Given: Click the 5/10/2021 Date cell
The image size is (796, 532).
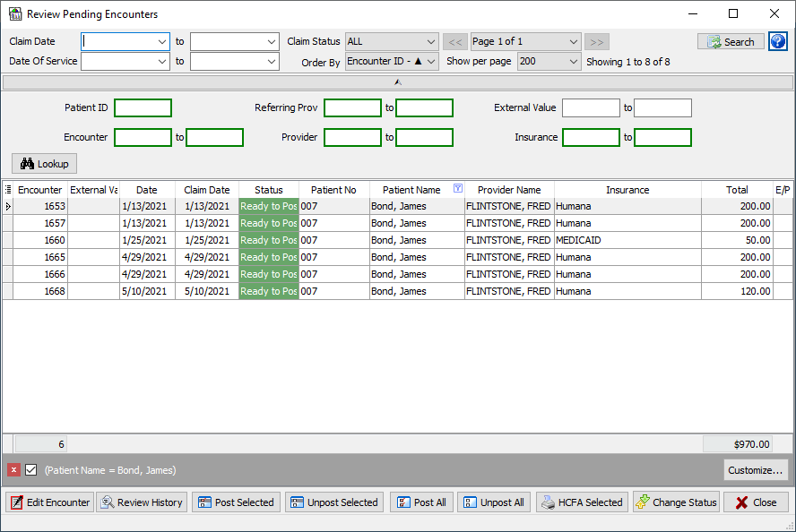Looking at the screenshot, I should pyautogui.click(x=147, y=291).
